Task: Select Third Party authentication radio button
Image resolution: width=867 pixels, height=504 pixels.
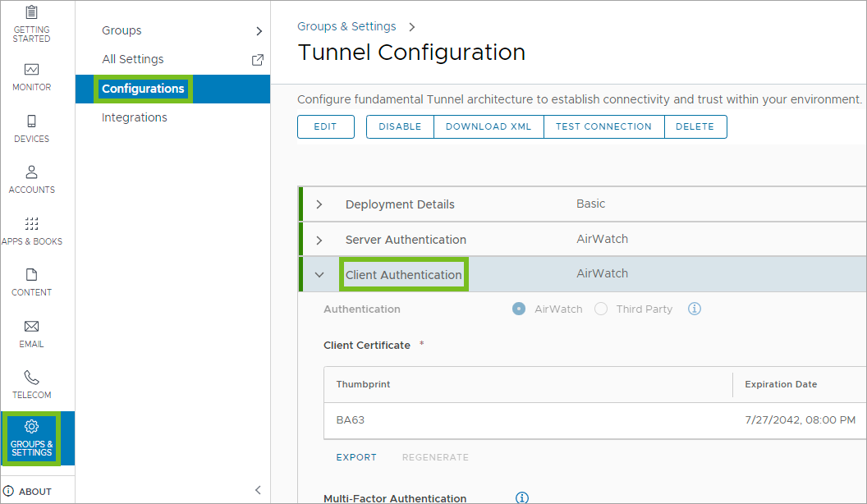Action: pyautogui.click(x=601, y=309)
